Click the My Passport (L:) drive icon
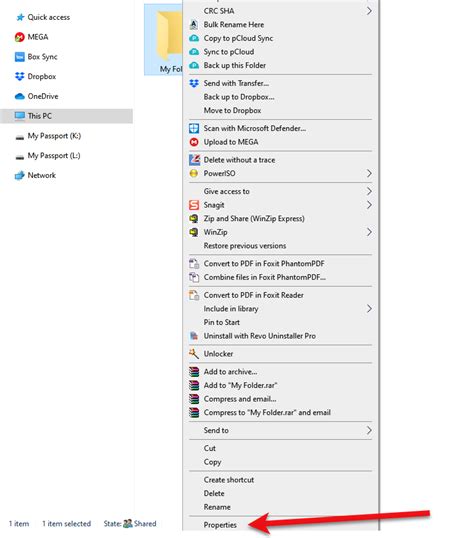 pyautogui.click(x=20, y=157)
